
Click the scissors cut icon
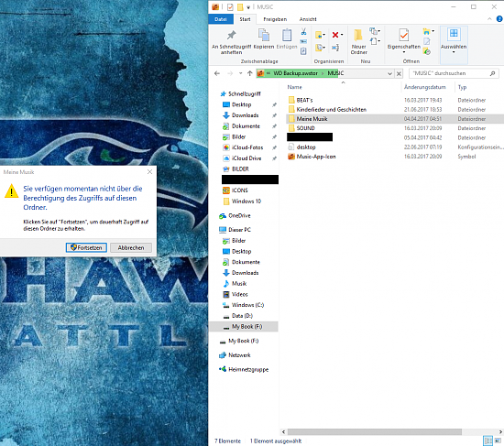(x=303, y=32)
